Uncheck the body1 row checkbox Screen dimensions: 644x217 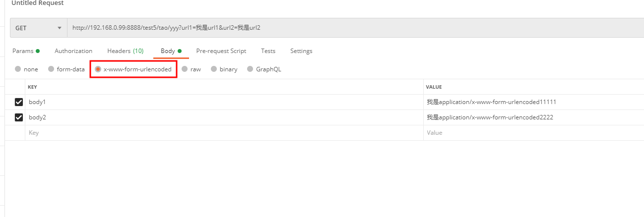coord(19,102)
